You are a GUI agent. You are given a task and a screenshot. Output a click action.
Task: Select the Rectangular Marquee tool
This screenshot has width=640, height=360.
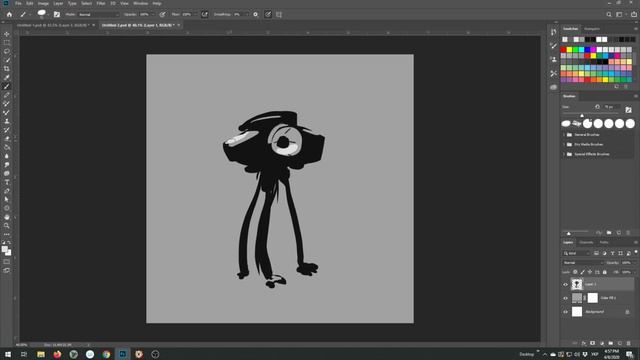tap(7, 42)
